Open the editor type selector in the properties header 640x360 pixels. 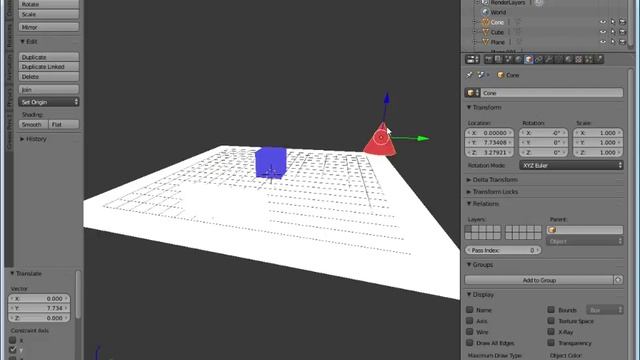(x=472, y=59)
